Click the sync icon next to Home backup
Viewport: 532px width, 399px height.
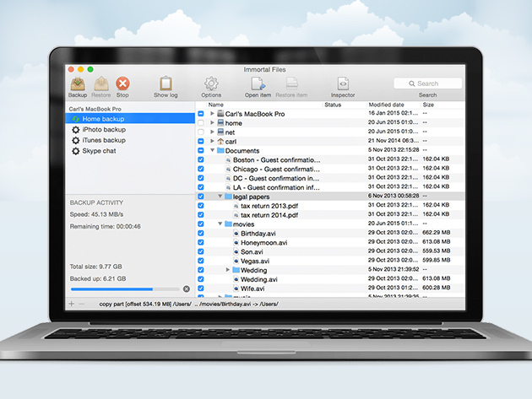[76, 119]
